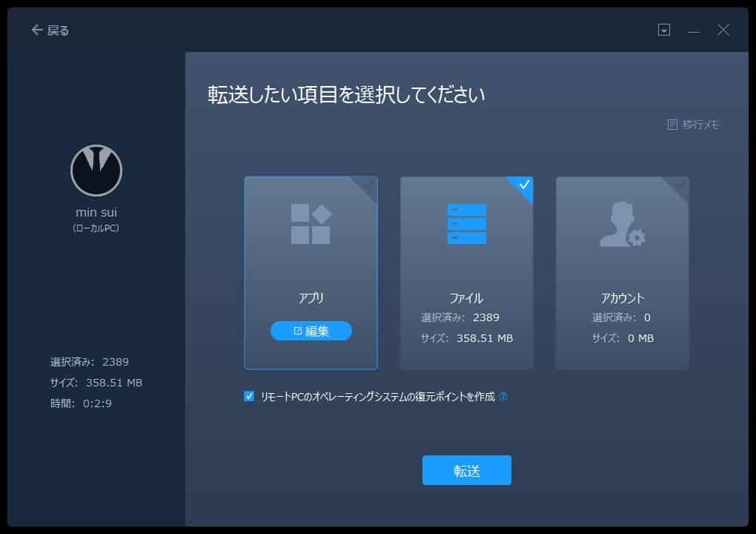Toggle the アカウント card corner checkmark
756x534 pixels.
679,186
